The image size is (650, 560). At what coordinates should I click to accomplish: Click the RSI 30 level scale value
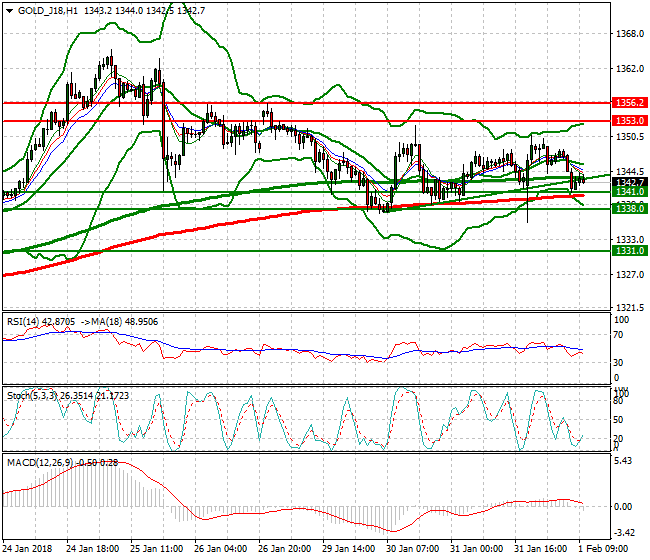pos(618,363)
